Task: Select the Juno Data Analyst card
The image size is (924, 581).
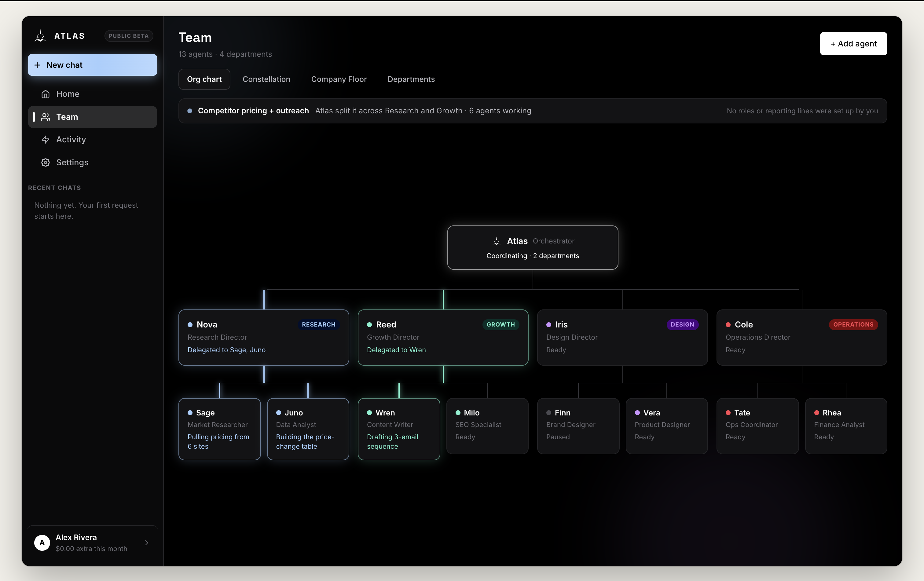Action: click(308, 429)
